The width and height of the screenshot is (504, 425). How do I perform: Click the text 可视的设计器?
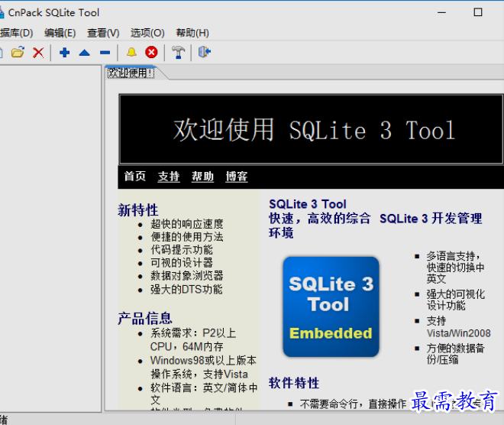pos(182,263)
